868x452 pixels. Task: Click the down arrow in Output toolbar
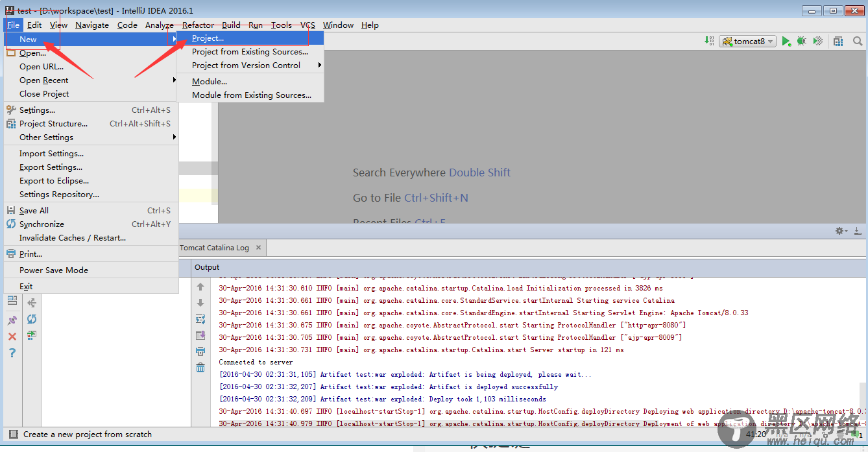pyautogui.click(x=200, y=303)
